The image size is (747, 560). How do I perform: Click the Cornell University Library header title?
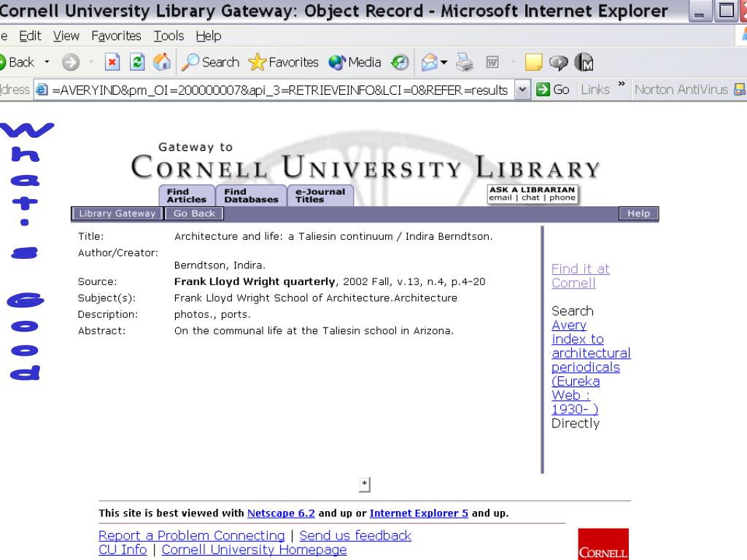point(365,167)
